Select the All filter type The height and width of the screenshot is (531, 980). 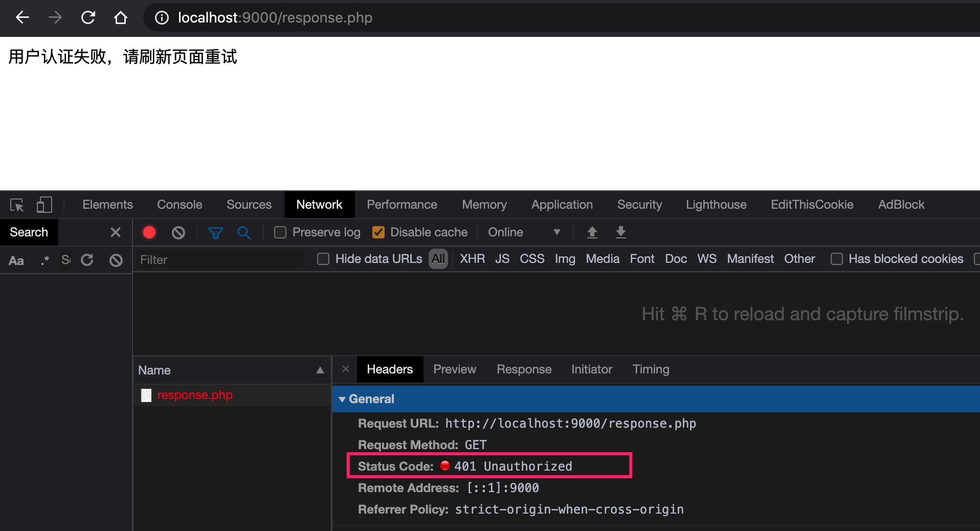pyautogui.click(x=438, y=259)
